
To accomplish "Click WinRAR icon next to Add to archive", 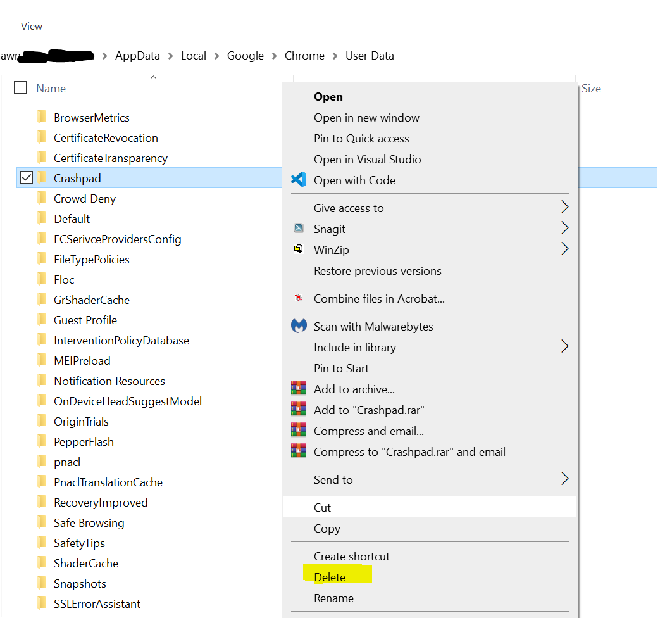I will click(x=298, y=389).
